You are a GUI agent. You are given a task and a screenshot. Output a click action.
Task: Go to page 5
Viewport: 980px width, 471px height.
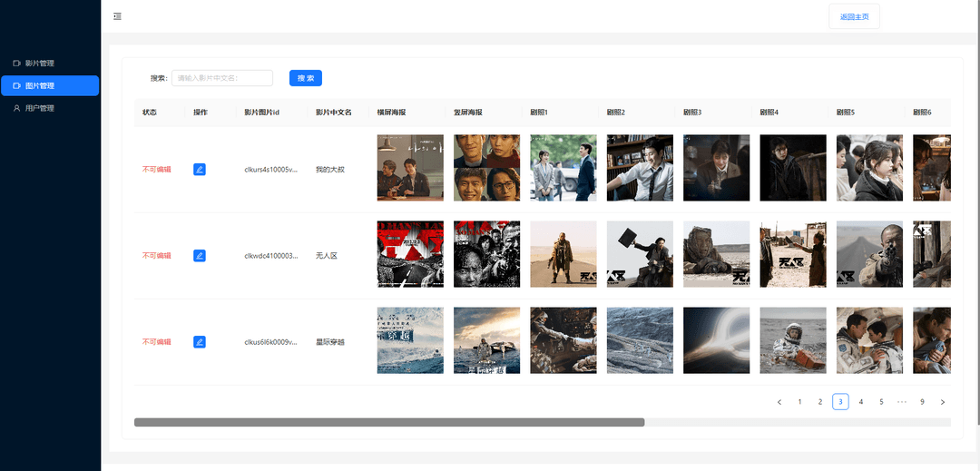point(881,402)
